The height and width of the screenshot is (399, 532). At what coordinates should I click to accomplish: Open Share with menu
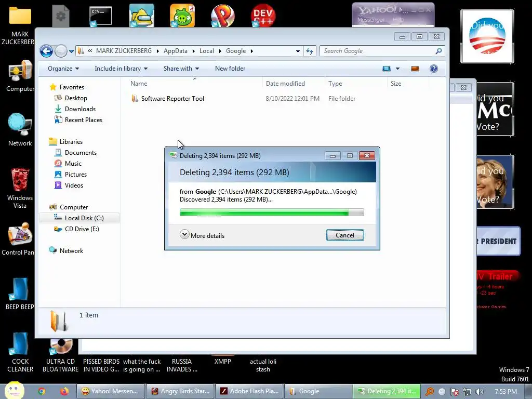181,69
